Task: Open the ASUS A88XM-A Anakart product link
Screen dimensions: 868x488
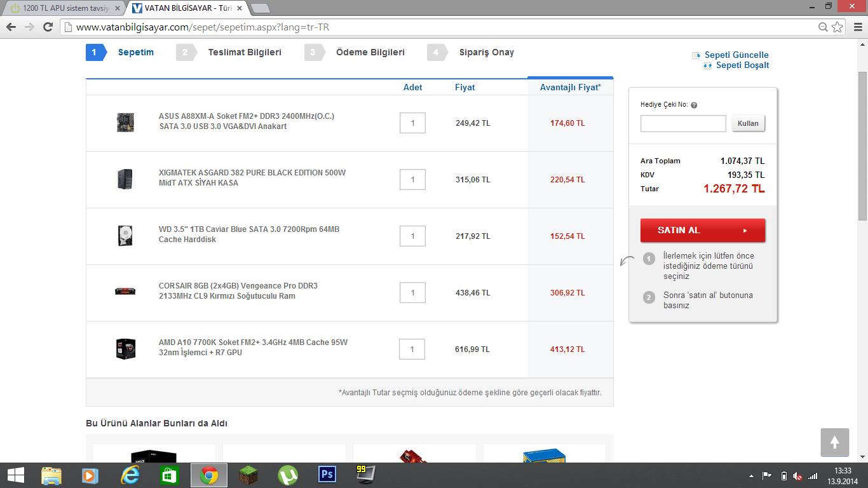Action: point(247,121)
